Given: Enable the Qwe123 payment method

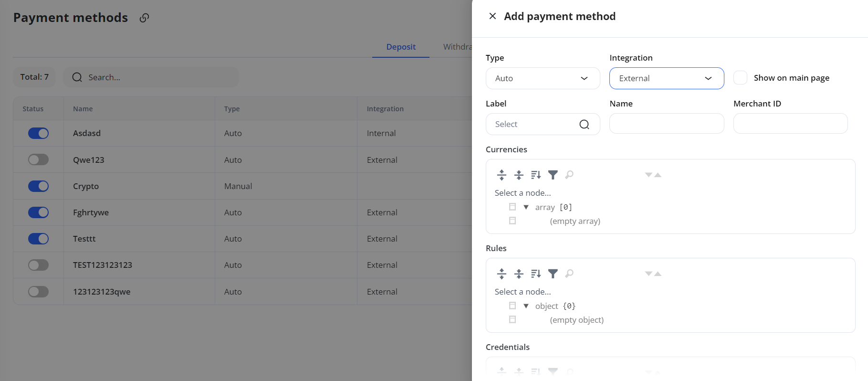Looking at the screenshot, I should pyautogui.click(x=38, y=159).
